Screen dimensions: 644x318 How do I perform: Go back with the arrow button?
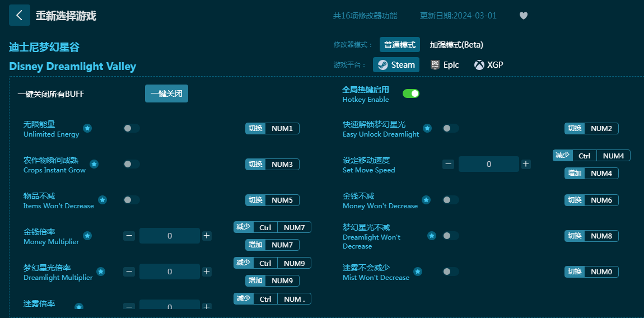pos(19,15)
